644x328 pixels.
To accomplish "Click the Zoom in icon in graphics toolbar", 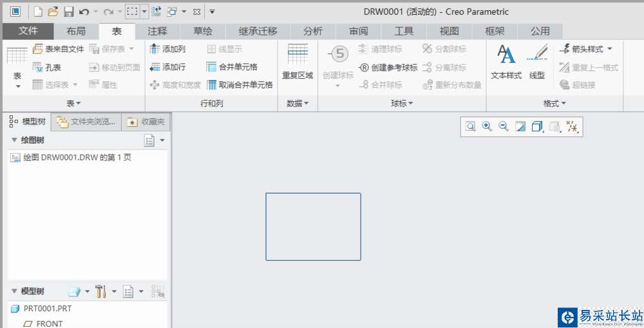I will 487,126.
